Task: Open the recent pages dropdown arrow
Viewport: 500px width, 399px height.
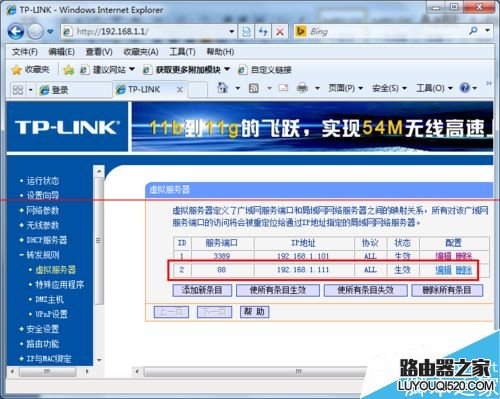Action: click(50, 32)
